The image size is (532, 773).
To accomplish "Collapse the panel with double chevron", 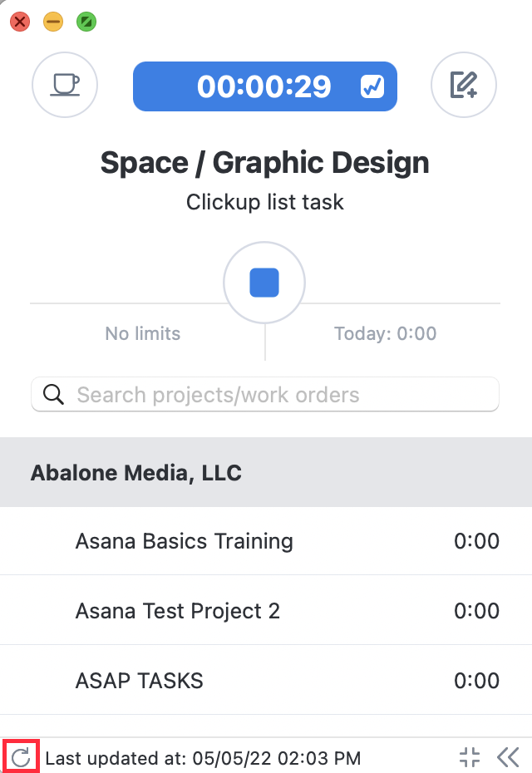I will point(508,757).
